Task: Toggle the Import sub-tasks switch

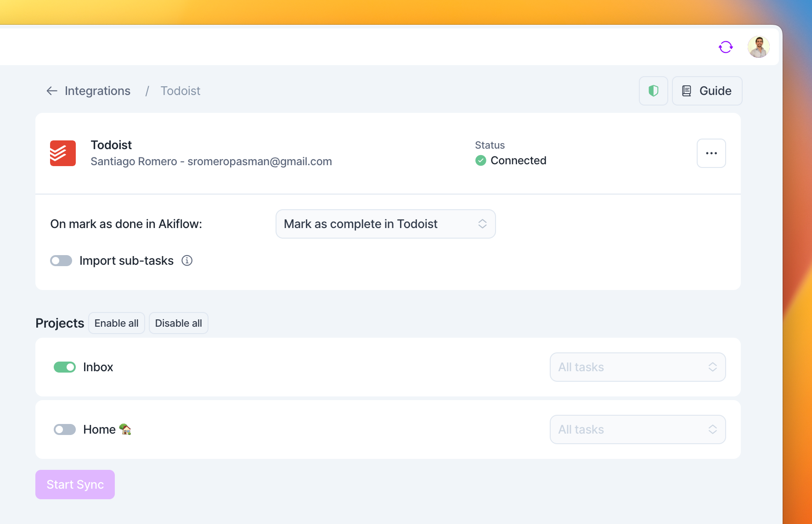Action: coord(61,261)
